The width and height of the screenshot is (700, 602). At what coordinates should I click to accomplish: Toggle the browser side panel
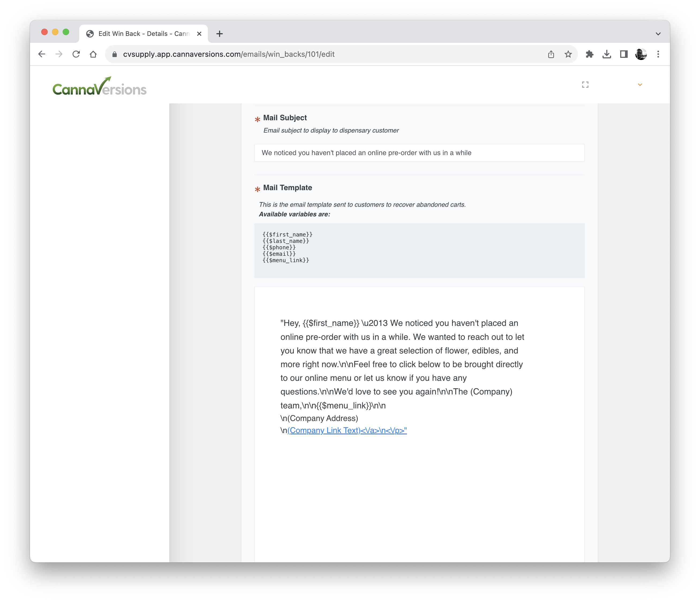coord(624,54)
